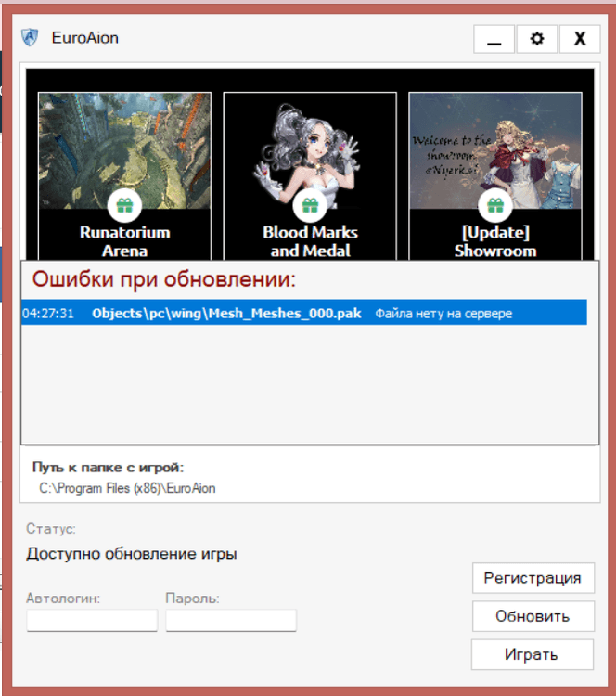Open the settings gear in title bar
Screen dimensions: 616x696
click(x=536, y=39)
